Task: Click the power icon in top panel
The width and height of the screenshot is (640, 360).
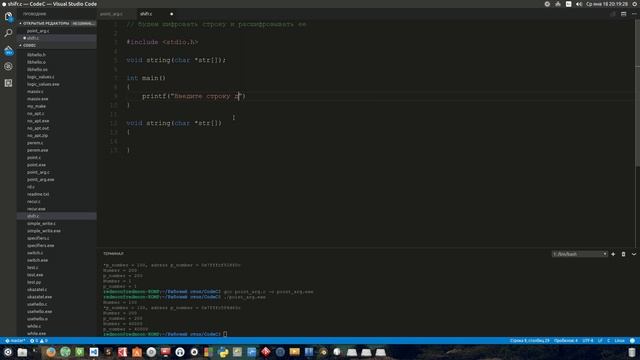Action: pos(635,4)
